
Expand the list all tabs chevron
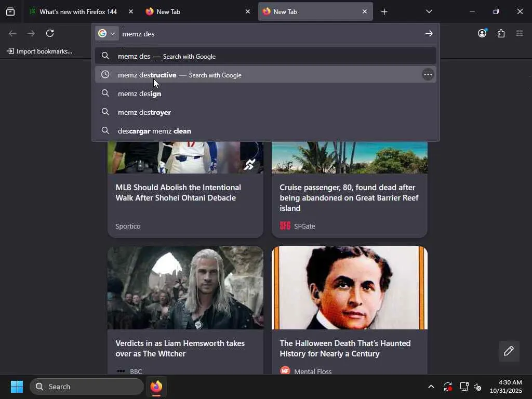point(429,11)
